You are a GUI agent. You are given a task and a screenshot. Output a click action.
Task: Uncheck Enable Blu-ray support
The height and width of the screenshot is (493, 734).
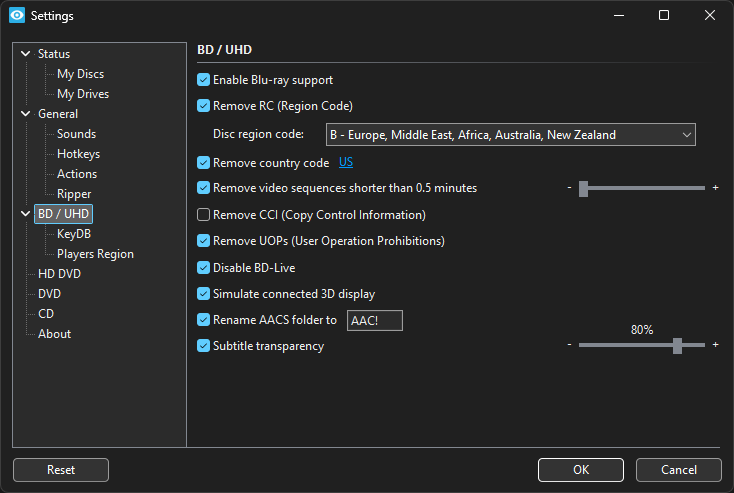click(x=204, y=80)
